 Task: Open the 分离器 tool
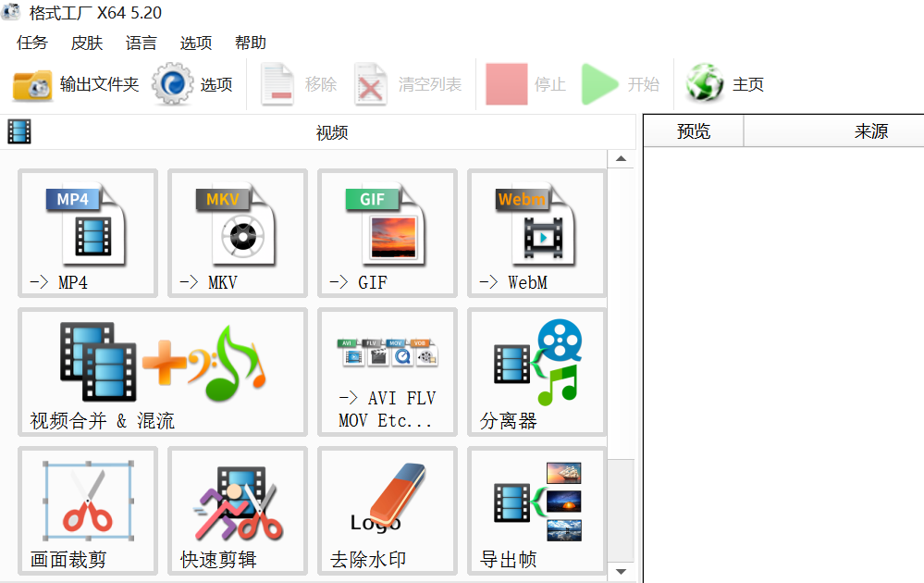[x=536, y=372]
